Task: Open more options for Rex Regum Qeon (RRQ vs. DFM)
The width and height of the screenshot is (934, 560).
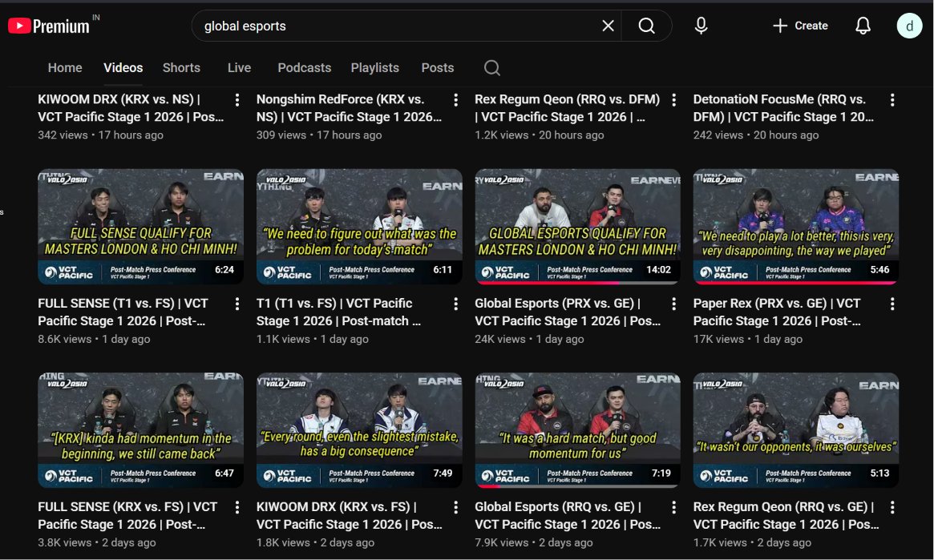Action: pos(673,100)
